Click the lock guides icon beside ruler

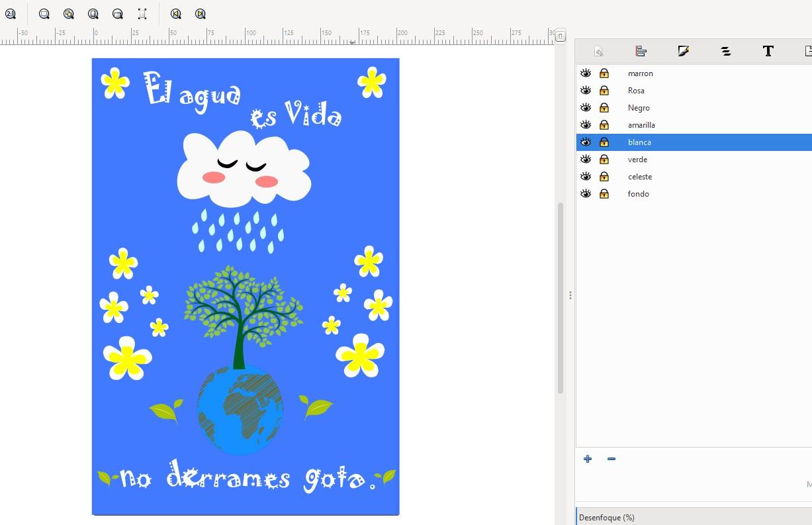tap(561, 36)
